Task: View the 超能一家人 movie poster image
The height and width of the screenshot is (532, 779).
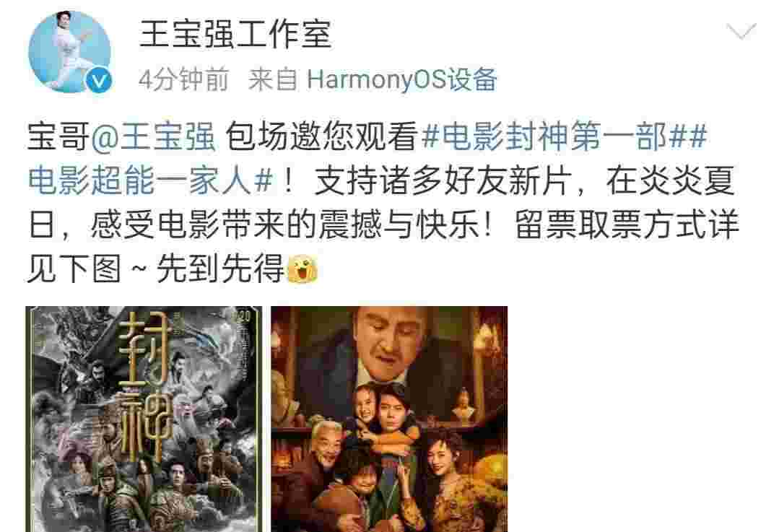Action: pyautogui.click(x=389, y=419)
